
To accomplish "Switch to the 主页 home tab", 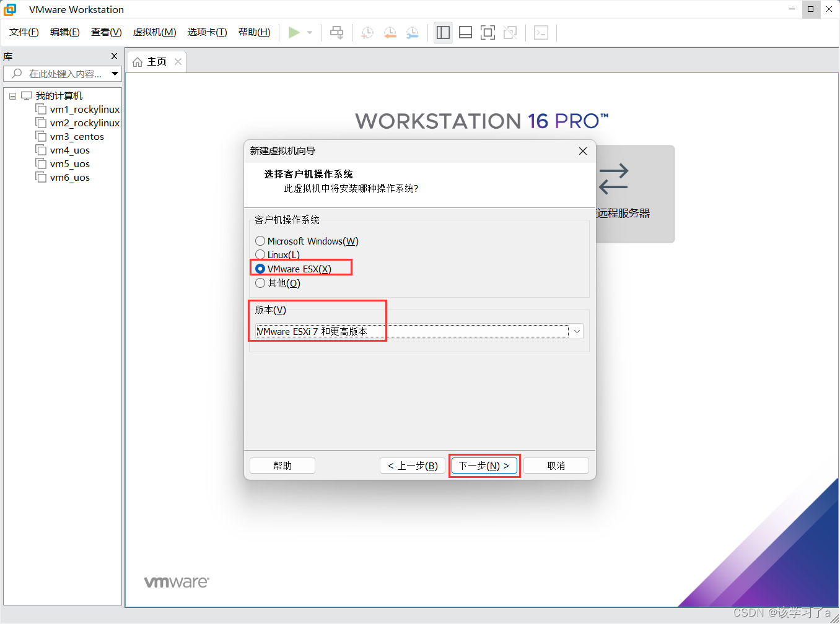I will tap(157, 62).
